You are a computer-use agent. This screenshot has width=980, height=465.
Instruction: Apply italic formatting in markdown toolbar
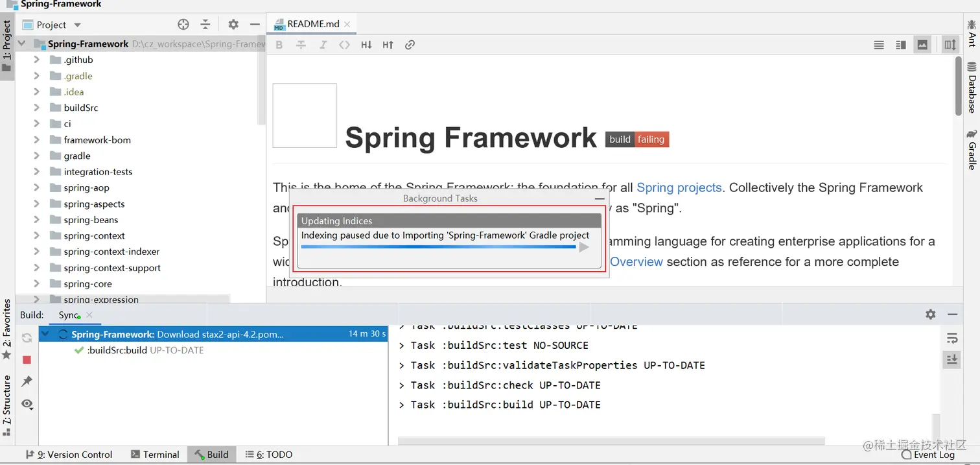click(x=323, y=45)
